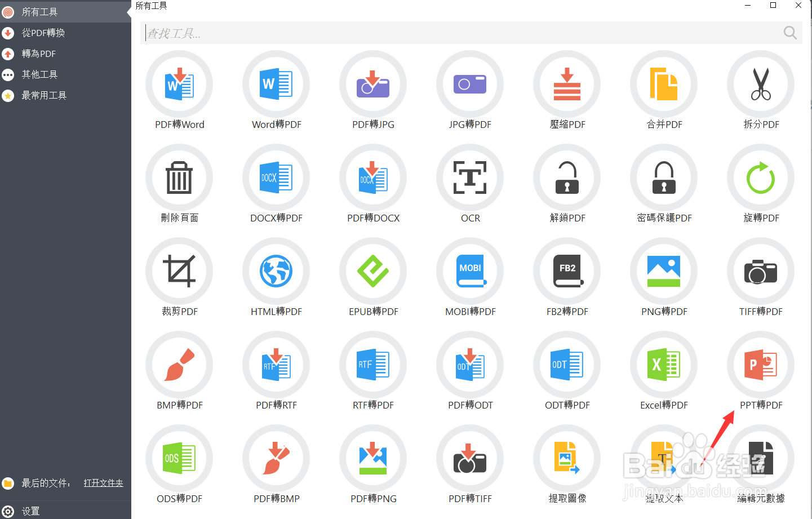Launch the PPT轉PDF tool

[761, 365]
